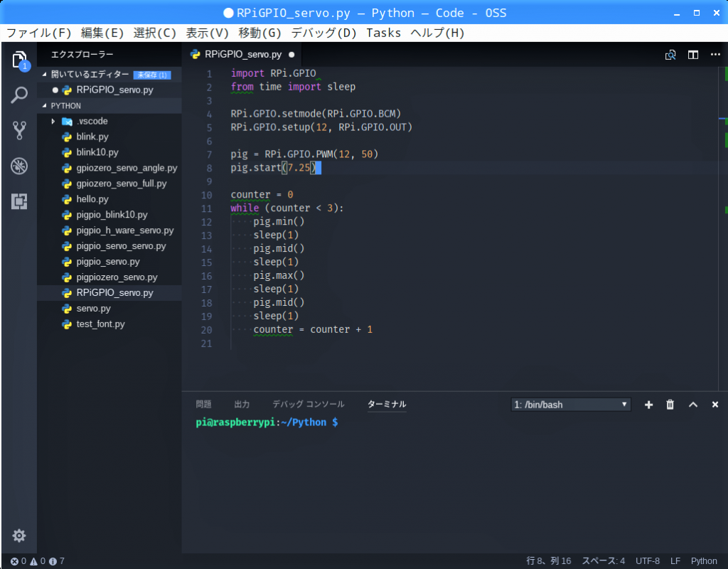
Task: Open the 表示(V) menu
Action: (208, 33)
